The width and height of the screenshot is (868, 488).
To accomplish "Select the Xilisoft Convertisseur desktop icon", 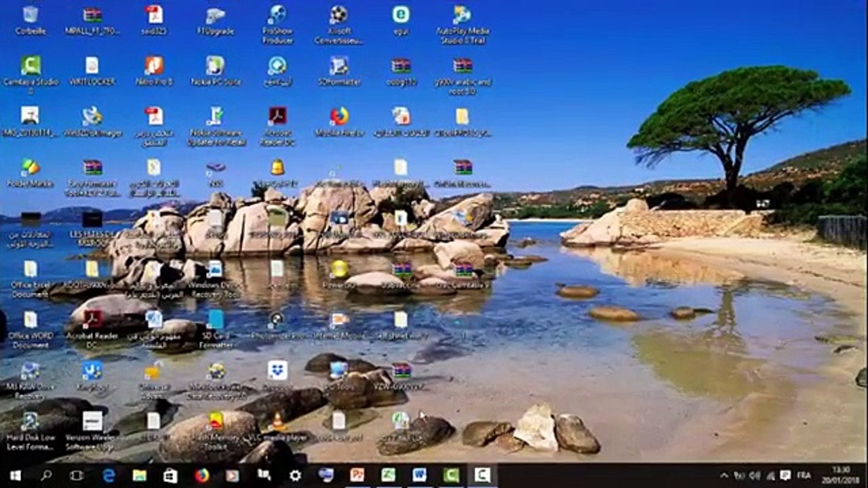I will (339, 24).
